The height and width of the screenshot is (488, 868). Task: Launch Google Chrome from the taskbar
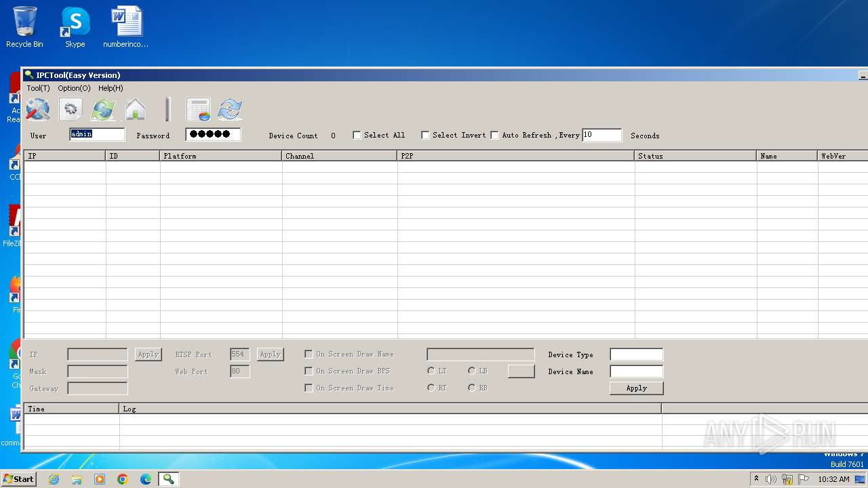pos(123,479)
